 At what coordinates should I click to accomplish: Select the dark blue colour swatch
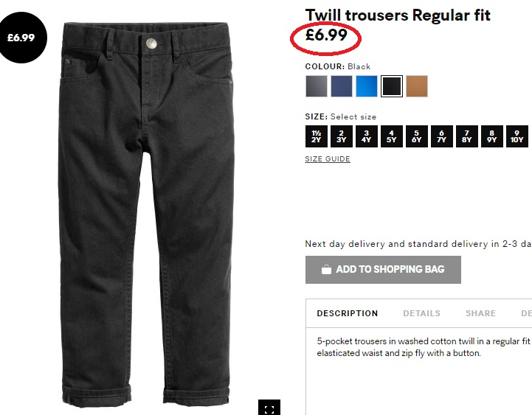point(342,86)
